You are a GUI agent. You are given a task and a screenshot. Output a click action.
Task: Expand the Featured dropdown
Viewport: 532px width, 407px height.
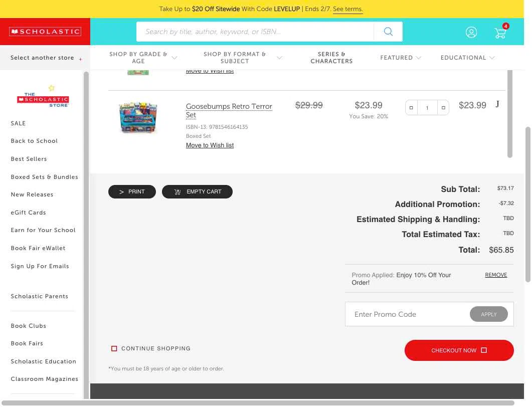click(x=401, y=58)
